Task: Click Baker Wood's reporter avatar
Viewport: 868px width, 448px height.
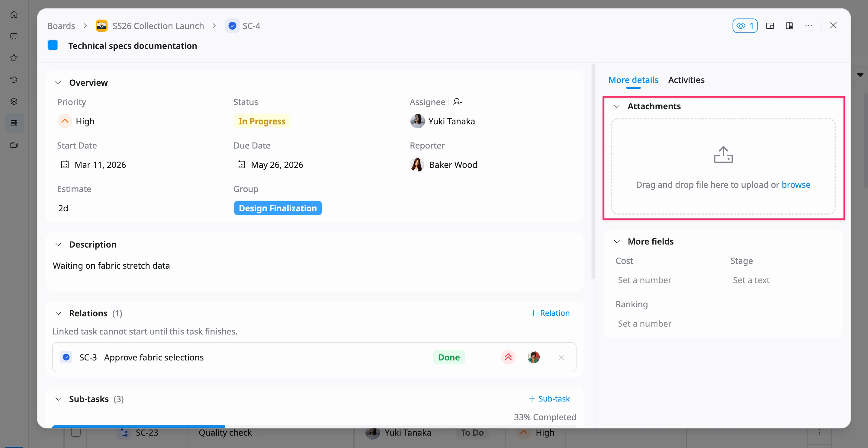Action: (417, 165)
